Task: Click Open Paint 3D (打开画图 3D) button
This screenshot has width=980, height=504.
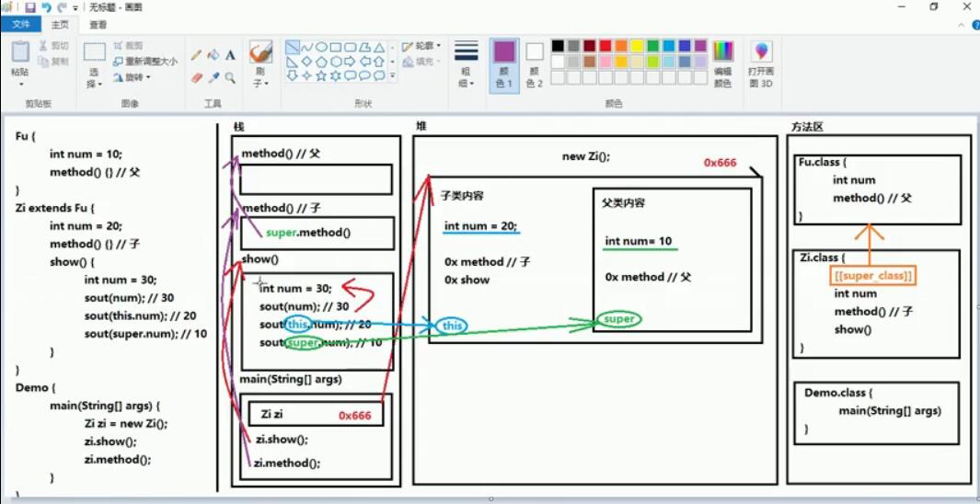Action: [761, 64]
